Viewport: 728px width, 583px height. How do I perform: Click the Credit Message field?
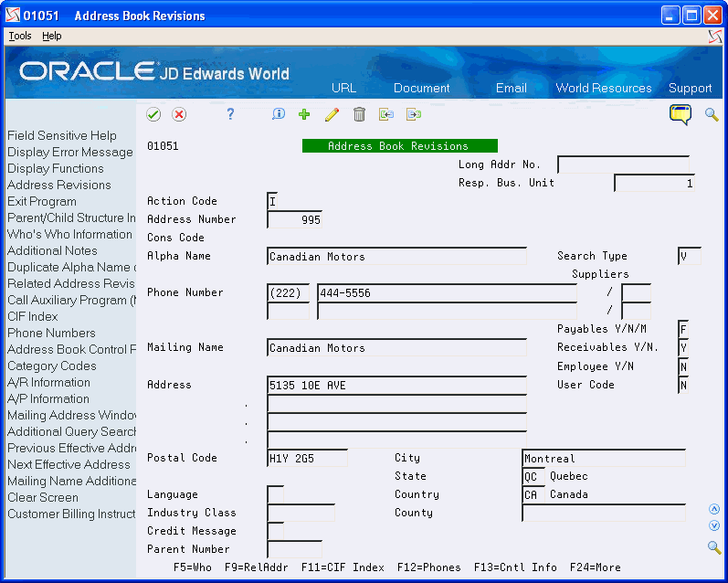click(x=275, y=532)
